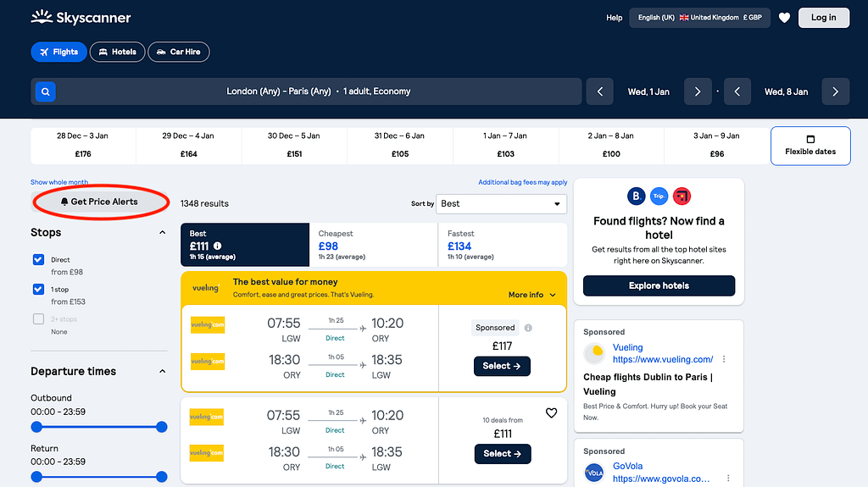Click the blue search magnifier icon
This screenshot has height=487, width=868.
(46, 91)
